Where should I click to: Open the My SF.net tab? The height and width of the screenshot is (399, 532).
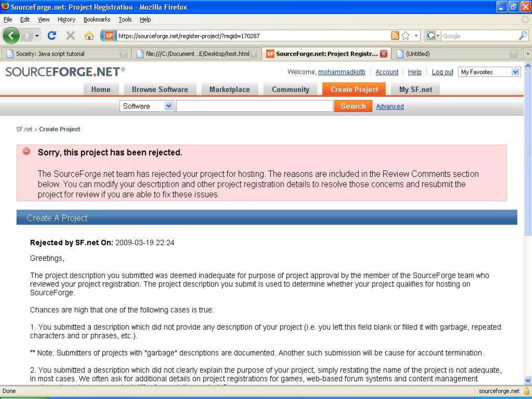coord(415,89)
